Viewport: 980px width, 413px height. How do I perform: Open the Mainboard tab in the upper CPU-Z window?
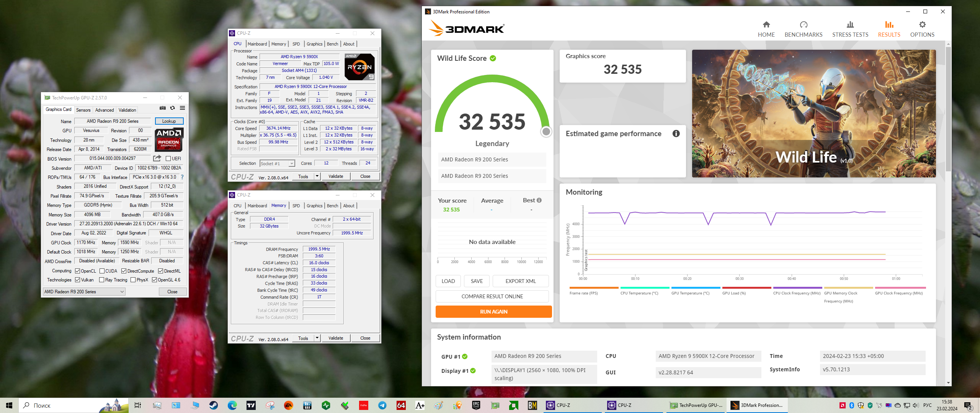[257, 44]
